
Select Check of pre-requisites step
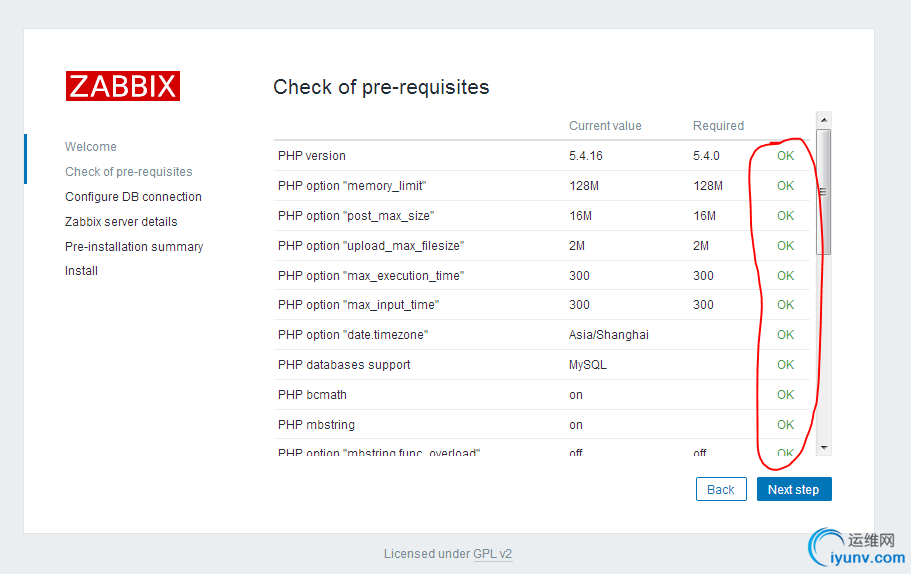(x=129, y=172)
